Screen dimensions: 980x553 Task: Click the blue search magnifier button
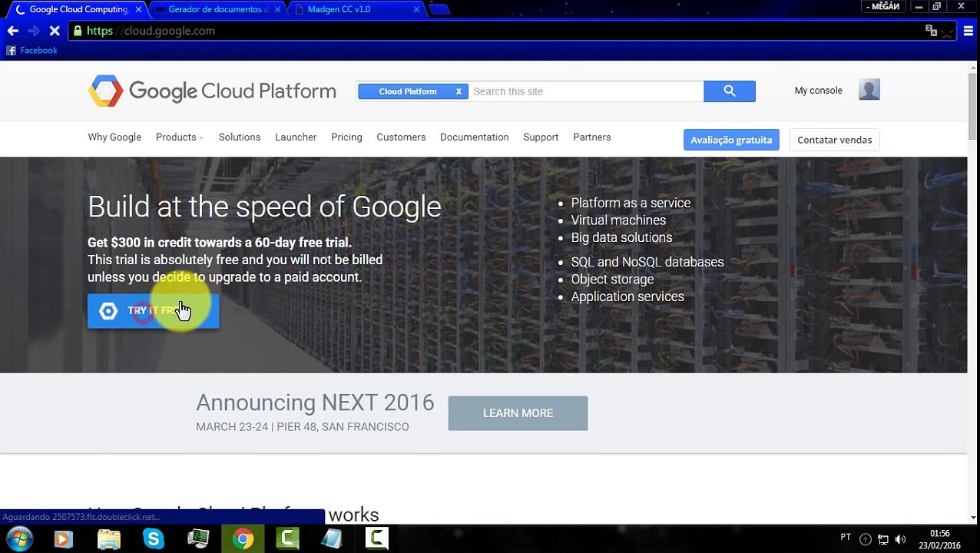[730, 91]
